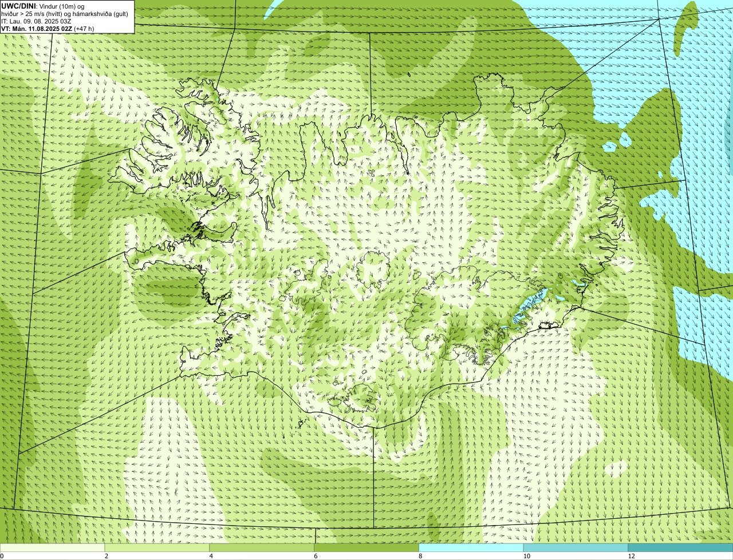Select the above 12 m/s dark teal segment
The width and height of the screenshot is (733, 560).
click(x=680, y=548)
